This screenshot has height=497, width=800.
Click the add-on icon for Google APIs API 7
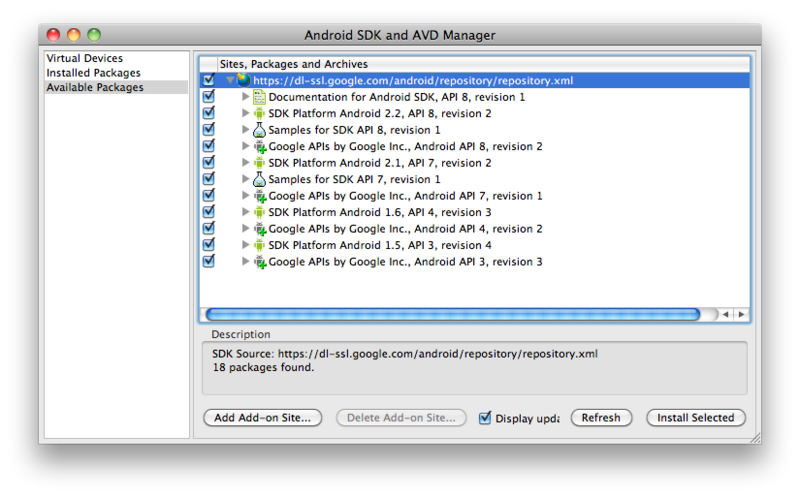260,196
